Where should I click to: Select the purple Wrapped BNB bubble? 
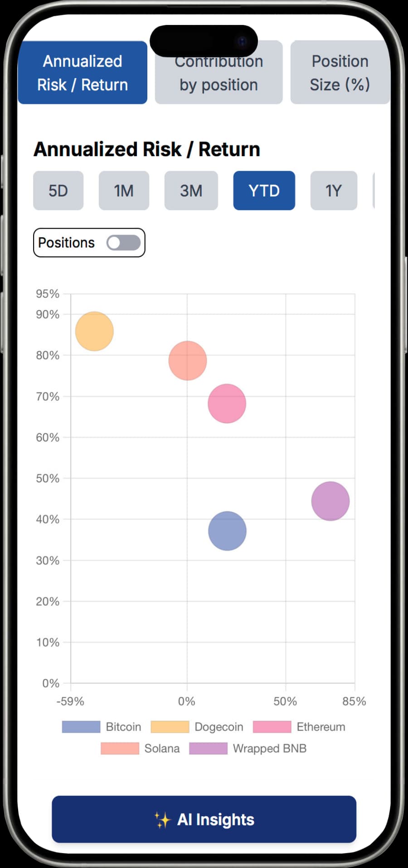(x=330, y=501)
